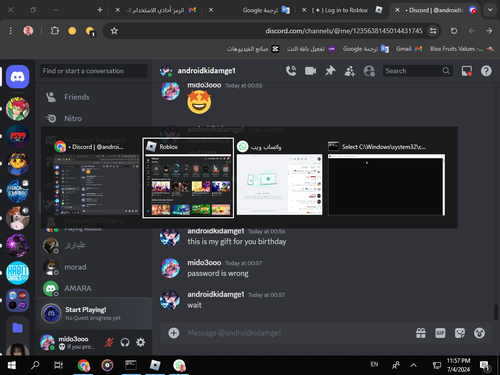
Task: Reload the Discord page
Action: coord(454,31)
